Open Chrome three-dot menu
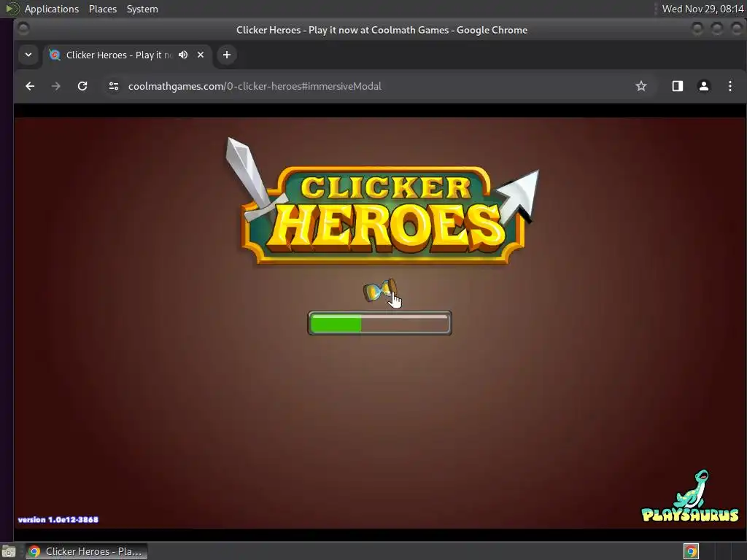747x560 pixels. (730, 86)
